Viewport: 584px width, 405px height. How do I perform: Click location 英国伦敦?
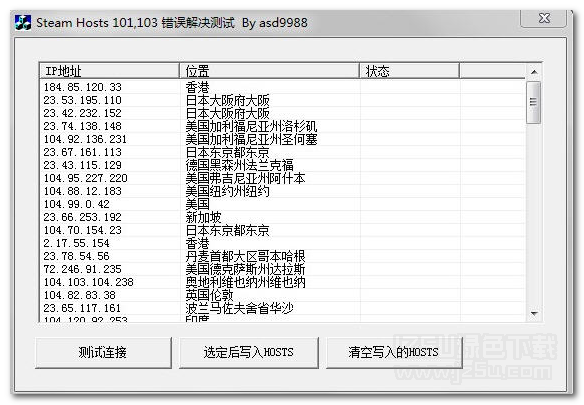tap(209, 295)
